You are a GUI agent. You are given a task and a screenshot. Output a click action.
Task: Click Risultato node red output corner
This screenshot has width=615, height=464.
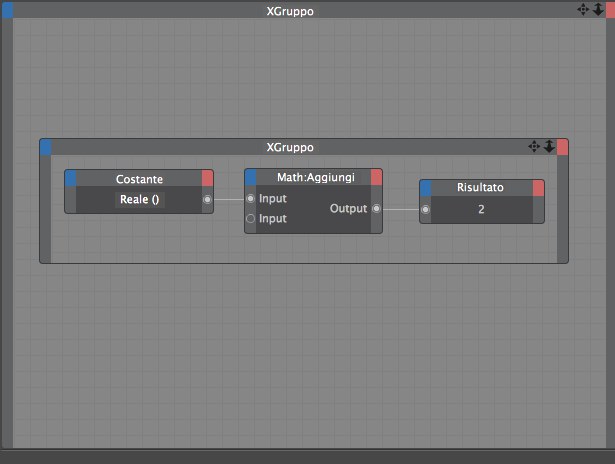(539, 188)
